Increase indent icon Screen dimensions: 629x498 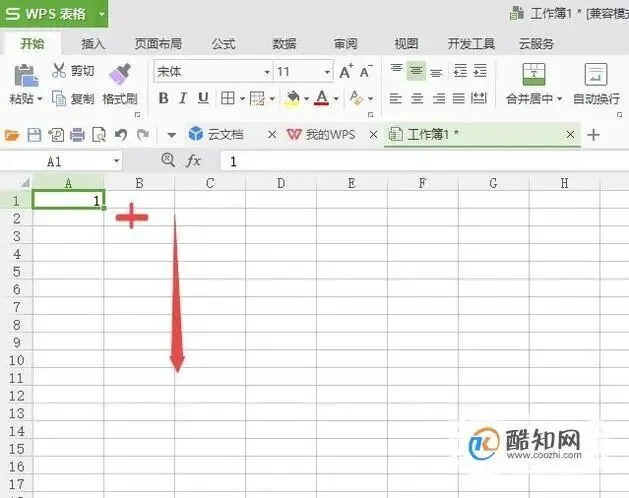click(x=480, y=71)
